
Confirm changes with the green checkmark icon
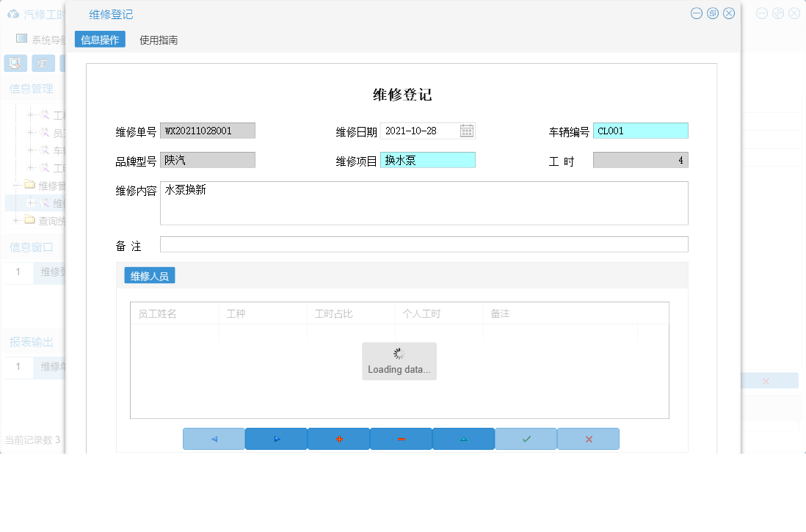pos(526,438)
